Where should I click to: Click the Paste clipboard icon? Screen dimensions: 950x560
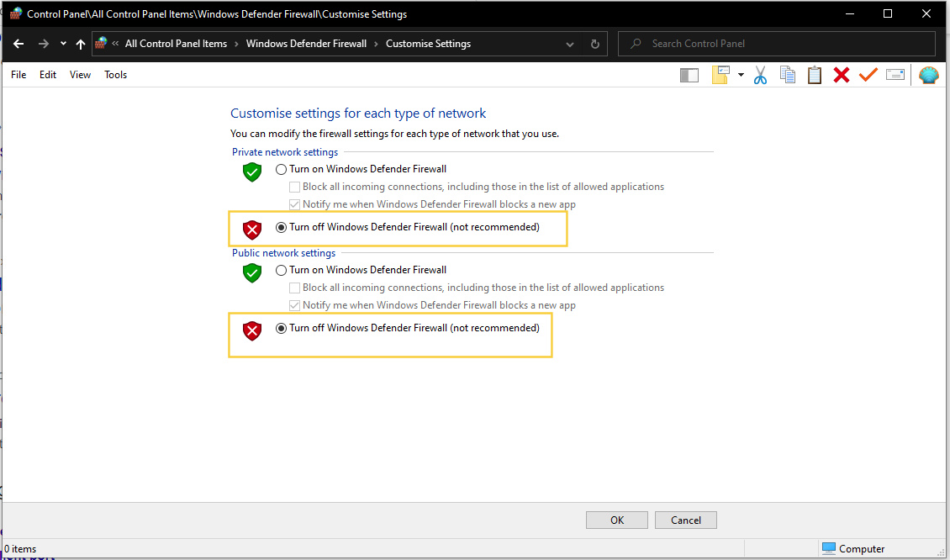click(814, 76)
